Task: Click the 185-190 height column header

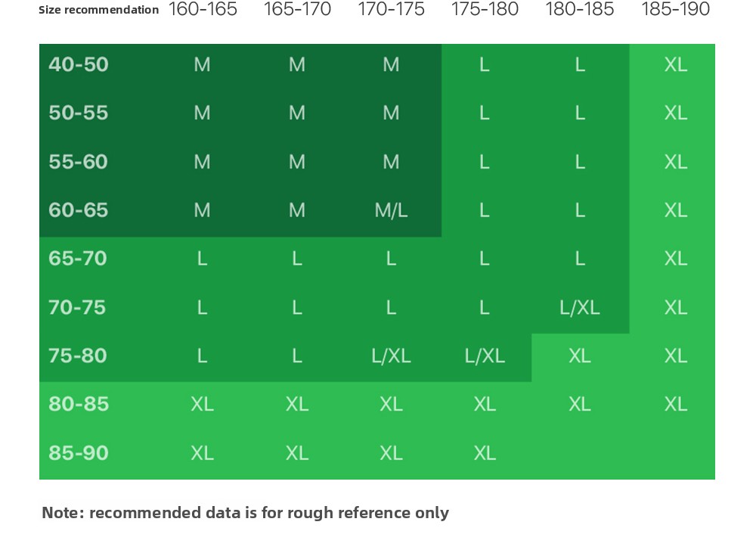Action: pyautogui.click(x=675, y=10)
